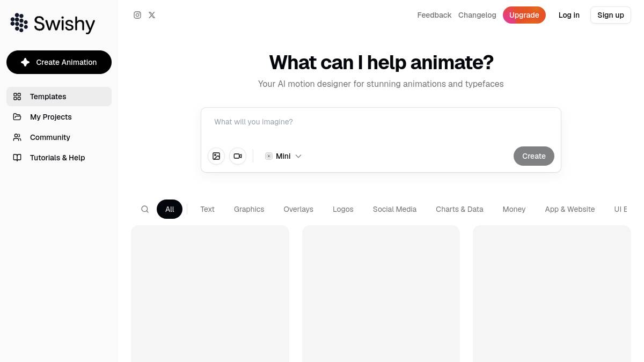Show the Overlays templates

pyautogui.click(x=298, y=209)
